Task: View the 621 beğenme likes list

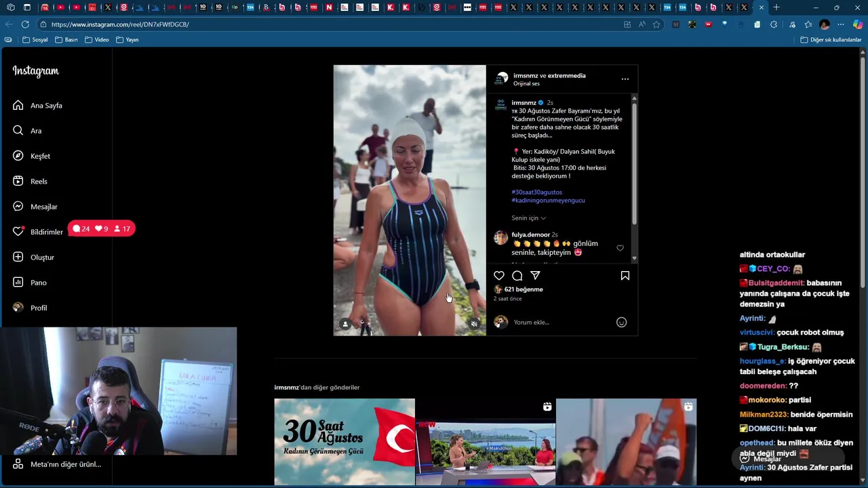Action: [524, 289]
